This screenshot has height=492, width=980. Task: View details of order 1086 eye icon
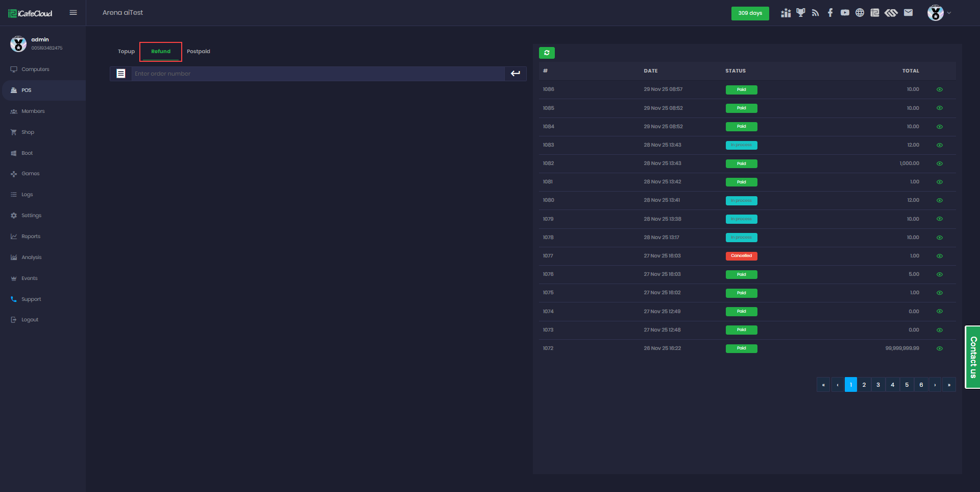[939, 89]
